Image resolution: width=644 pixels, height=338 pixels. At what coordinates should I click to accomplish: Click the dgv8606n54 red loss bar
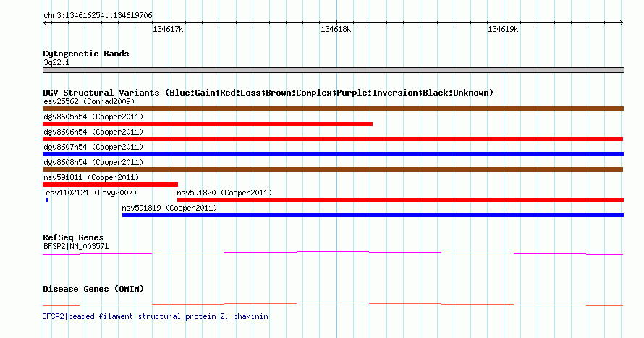tap(333, 139)
